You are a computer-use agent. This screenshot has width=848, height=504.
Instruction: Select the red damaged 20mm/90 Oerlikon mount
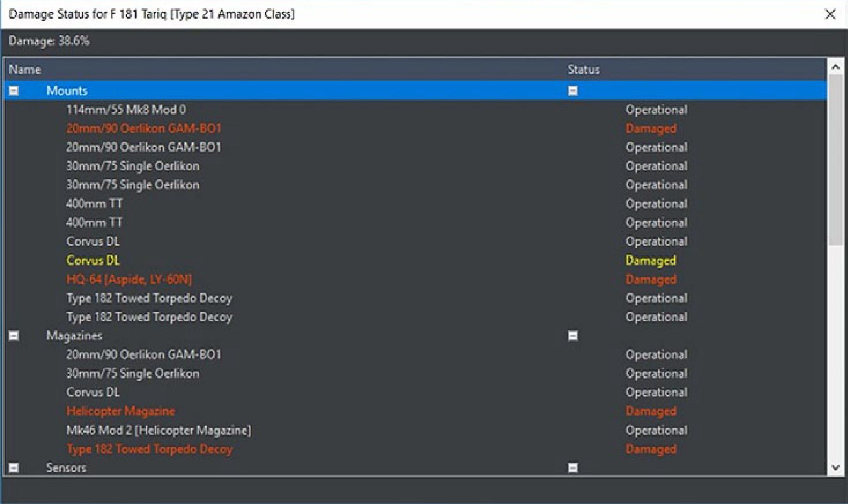click(x=144, y=128)
